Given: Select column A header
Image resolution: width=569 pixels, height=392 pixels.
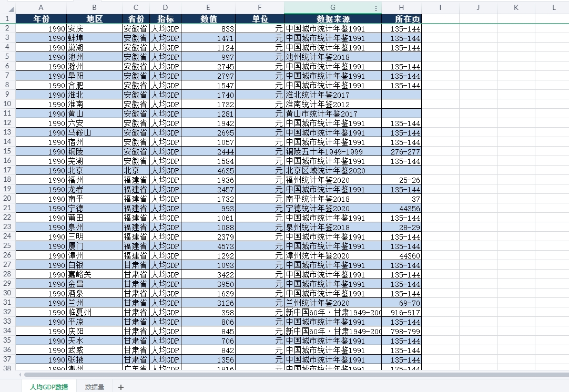Looking at the screenshot, I should [x=41, y=7].
